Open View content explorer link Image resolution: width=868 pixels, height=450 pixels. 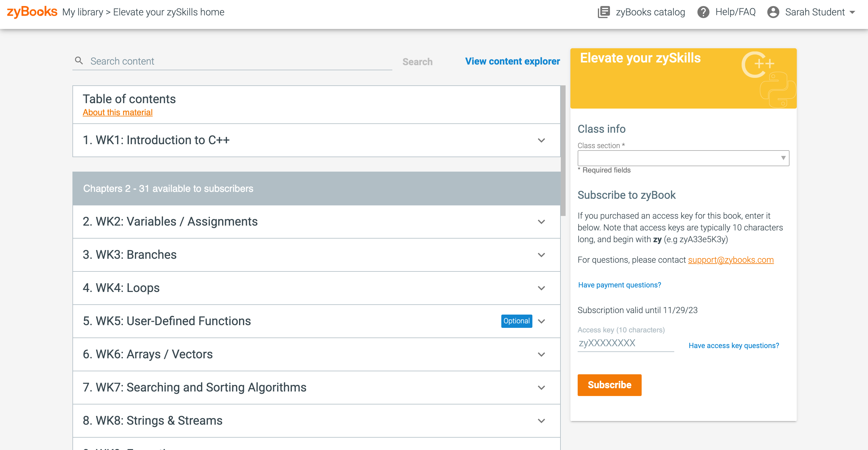(512, 61)
